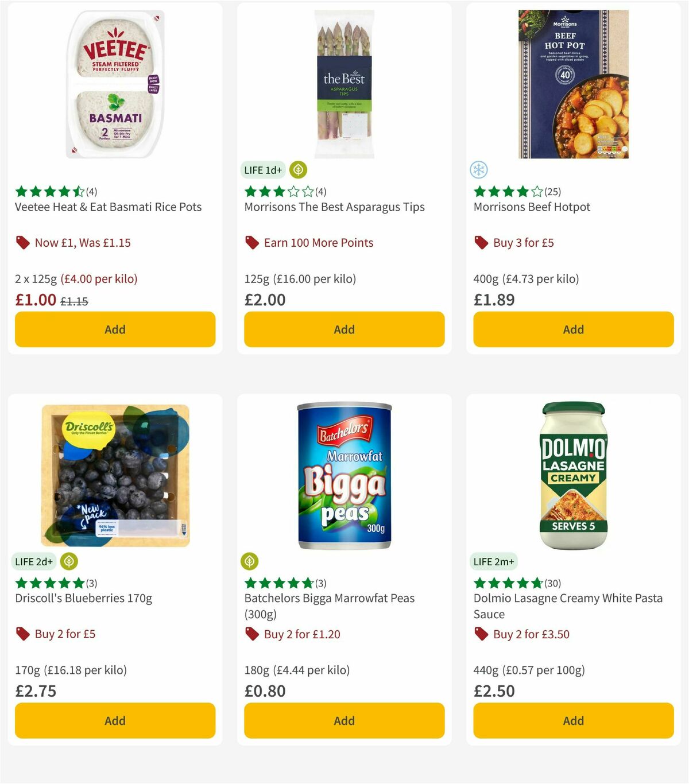Click the green leaf icon on Driscoll's Blueberries card
The image size is (689, 784).
(69, 561)
